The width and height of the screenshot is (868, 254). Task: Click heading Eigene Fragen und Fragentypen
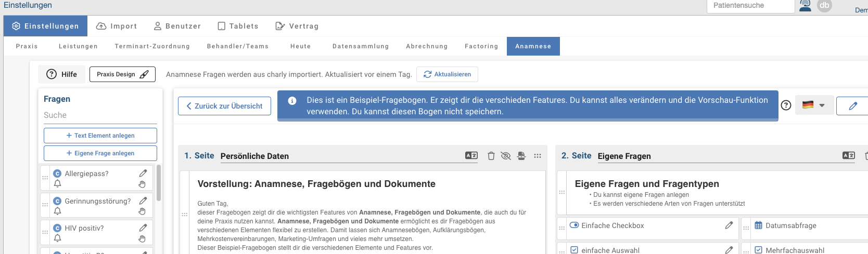coord(647,184)
